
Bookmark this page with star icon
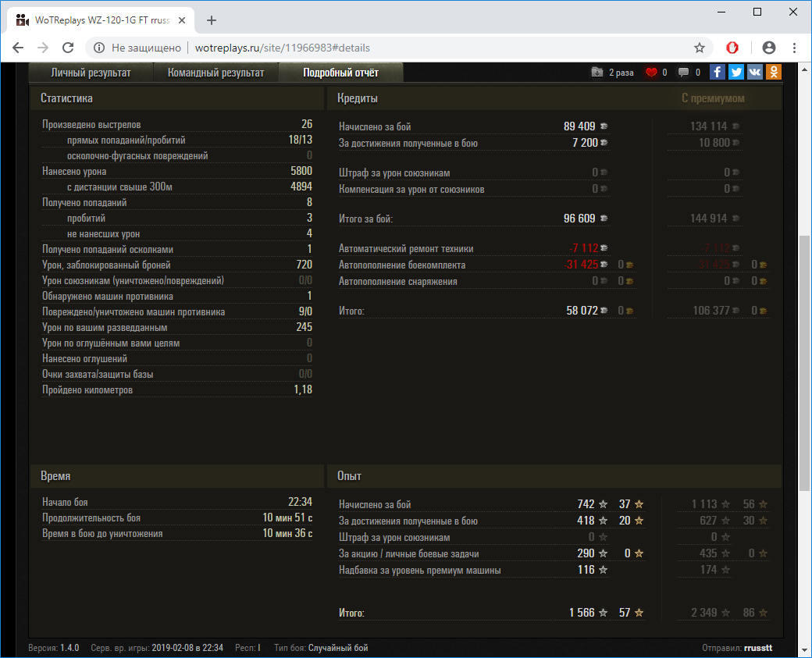pos(700,48)
